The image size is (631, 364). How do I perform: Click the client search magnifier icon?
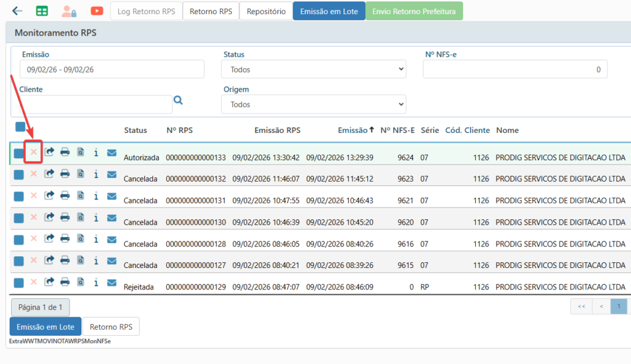point(178,100)
